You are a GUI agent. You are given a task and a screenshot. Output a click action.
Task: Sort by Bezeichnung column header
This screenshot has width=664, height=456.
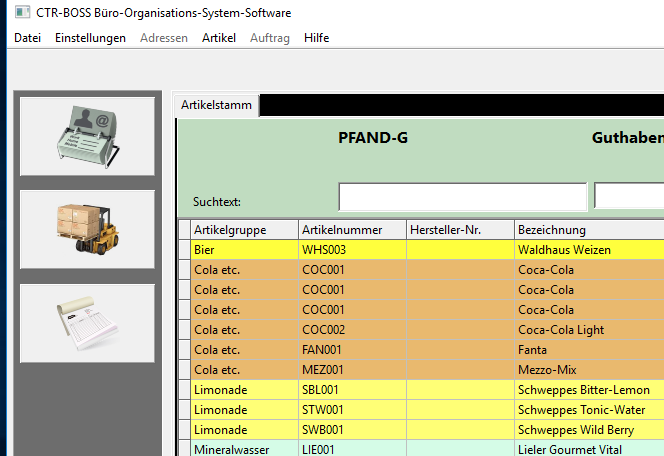[x=589, y=230]
